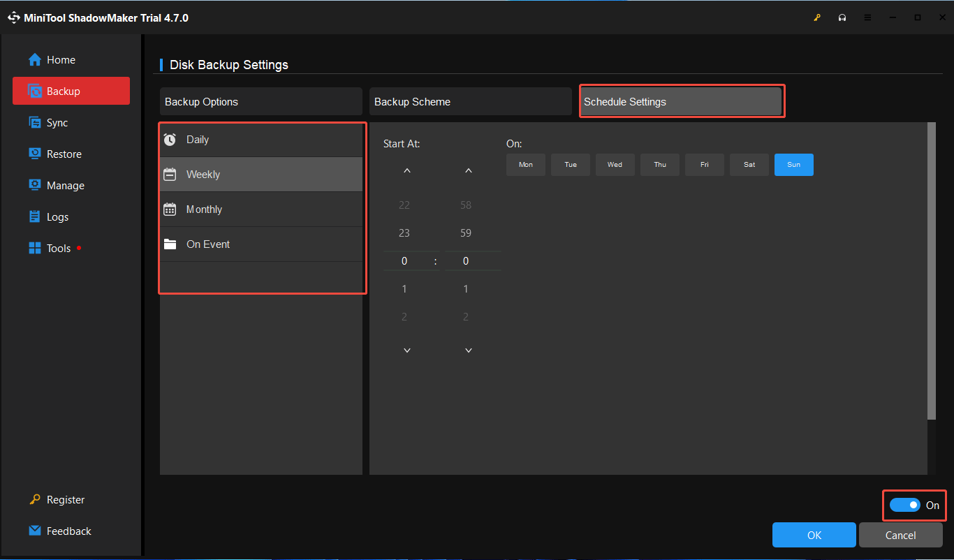
Task: Turn off the schedule On toggle
Action: tap(906, 505)
